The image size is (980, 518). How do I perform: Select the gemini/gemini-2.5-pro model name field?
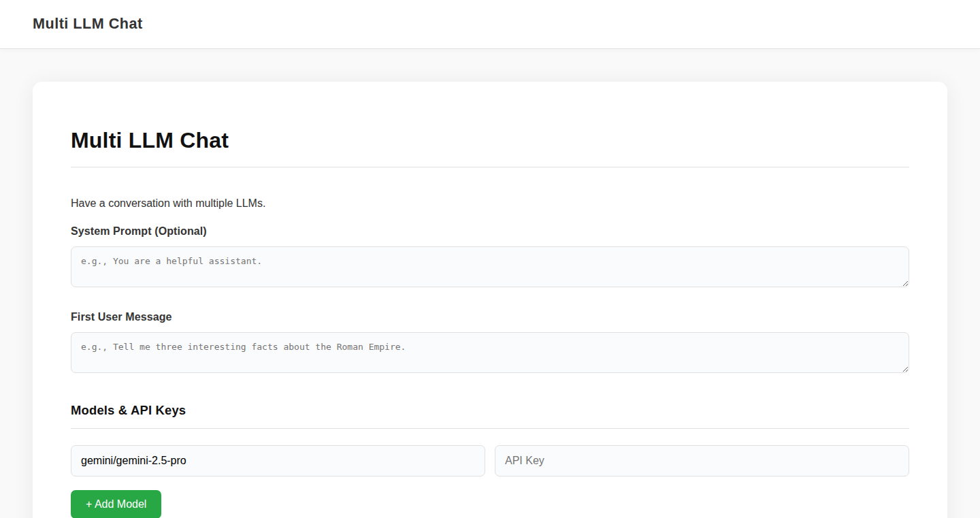278,461
